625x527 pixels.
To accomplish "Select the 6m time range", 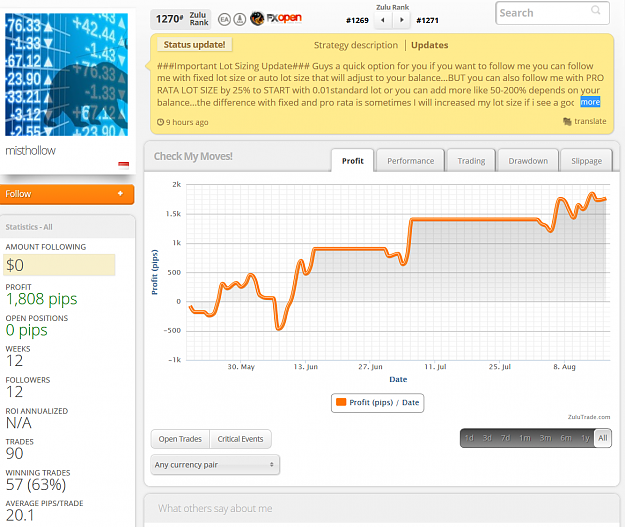I will 566,438.
